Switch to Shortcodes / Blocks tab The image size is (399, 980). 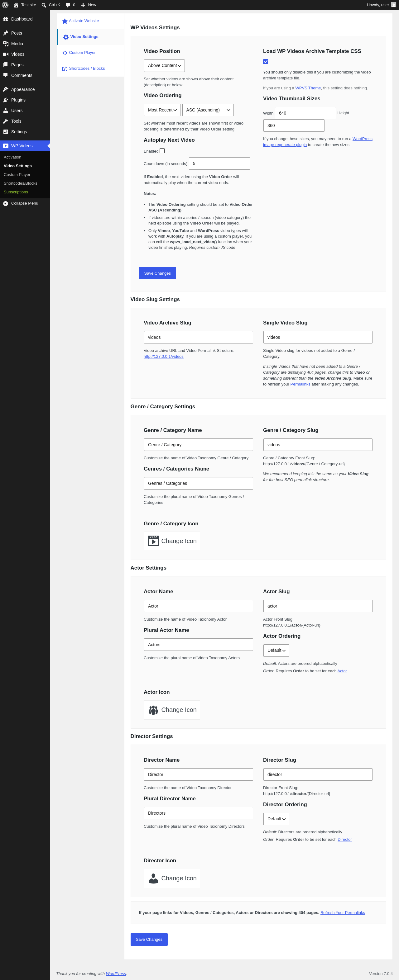(x=91, y=69)
